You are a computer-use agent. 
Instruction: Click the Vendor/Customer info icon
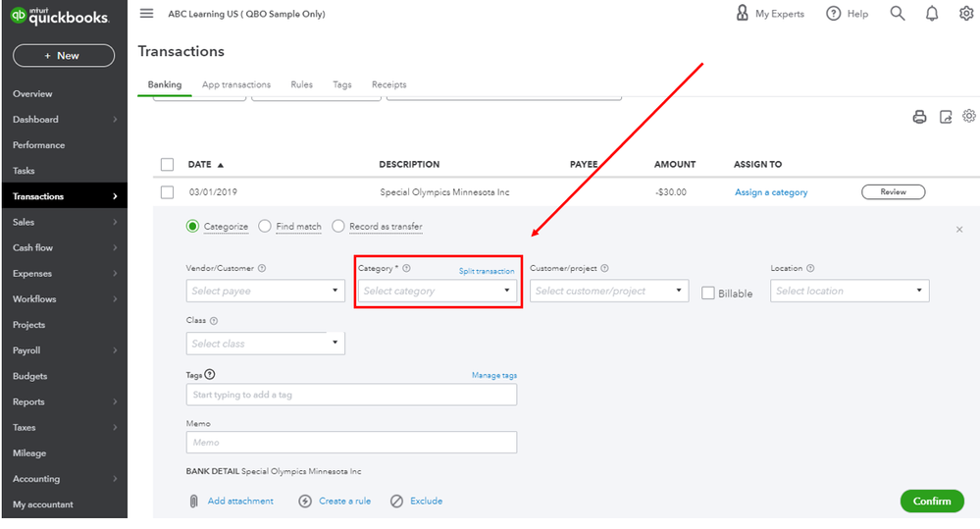point(262,268)
